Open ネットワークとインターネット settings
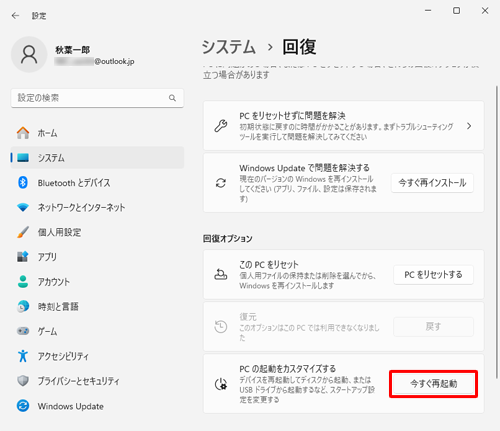This screenshot has width=500, height=431. (97, 207)
